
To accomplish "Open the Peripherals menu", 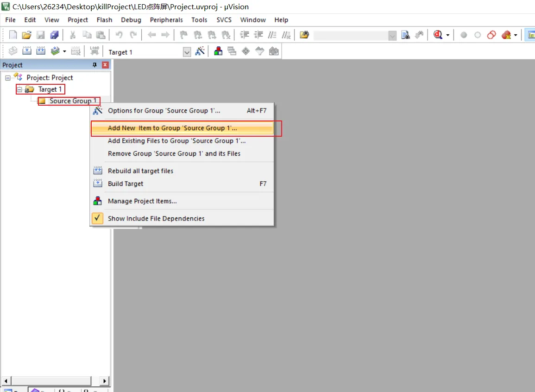I will 166,20.
